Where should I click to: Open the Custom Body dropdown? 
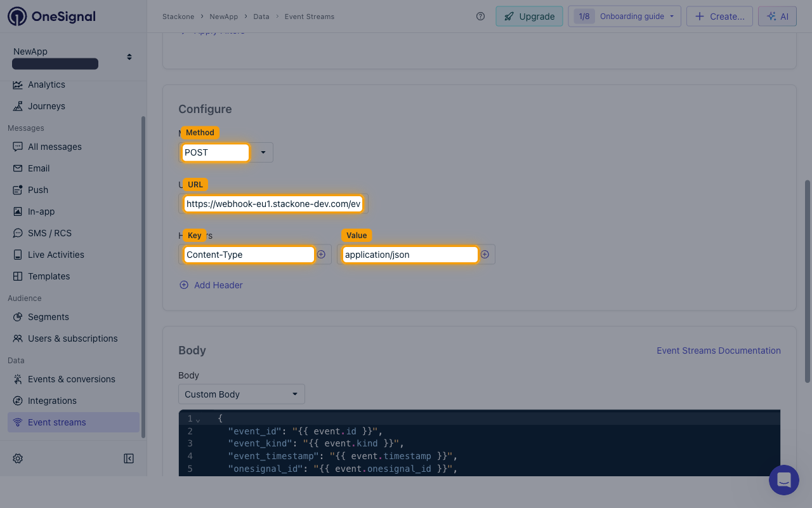pos(242,394)
